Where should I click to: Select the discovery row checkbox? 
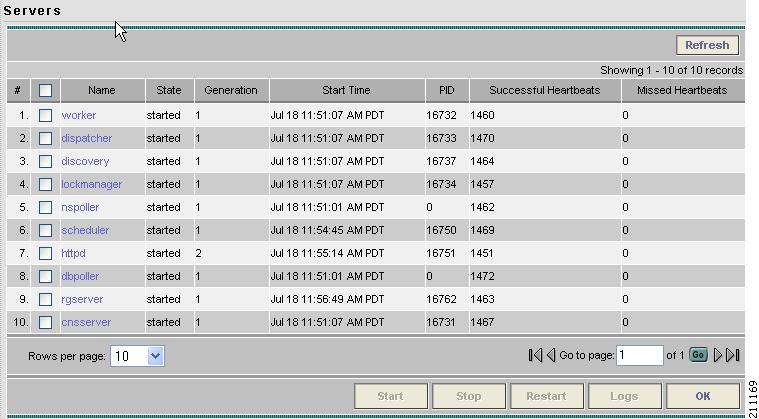click(x=45, y=161)
